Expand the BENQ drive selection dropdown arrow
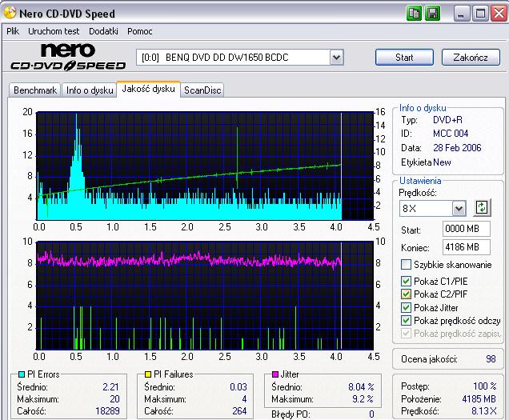The width and height of the screenshot is (509, 420). click(x=337, y=58)
